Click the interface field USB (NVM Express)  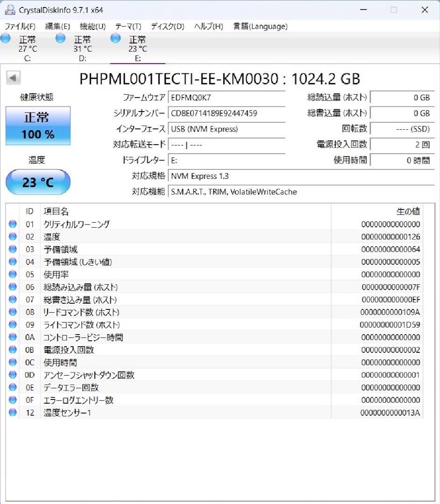pyautogui.click(x=227, y=129)
